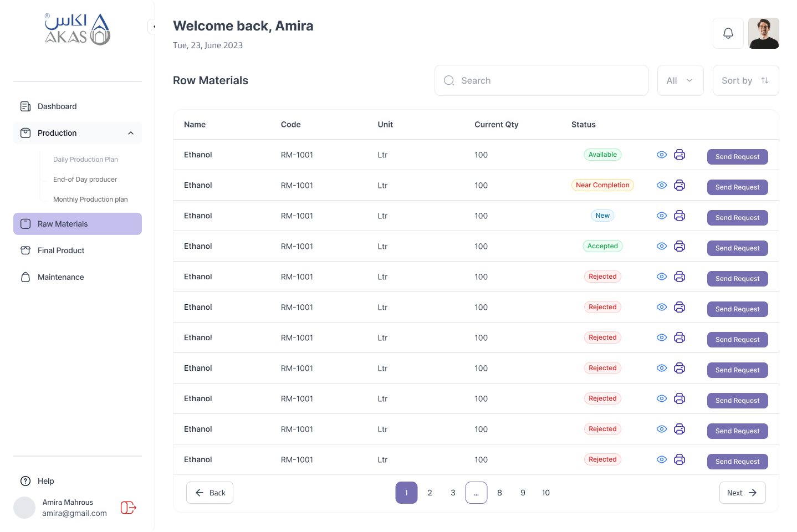Send Request for the Available row

tap(738, 157)
